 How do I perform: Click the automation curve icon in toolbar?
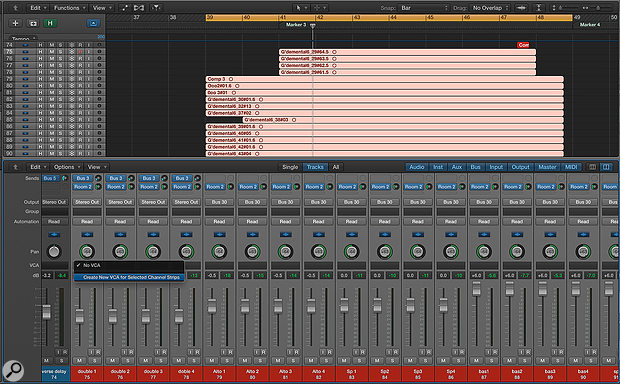(x=125, y=8)
